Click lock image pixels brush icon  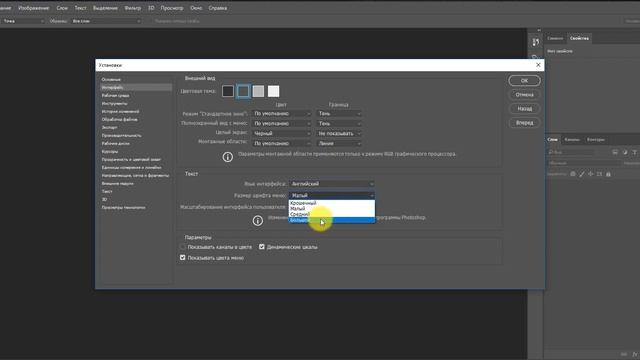tap(582, 174)
